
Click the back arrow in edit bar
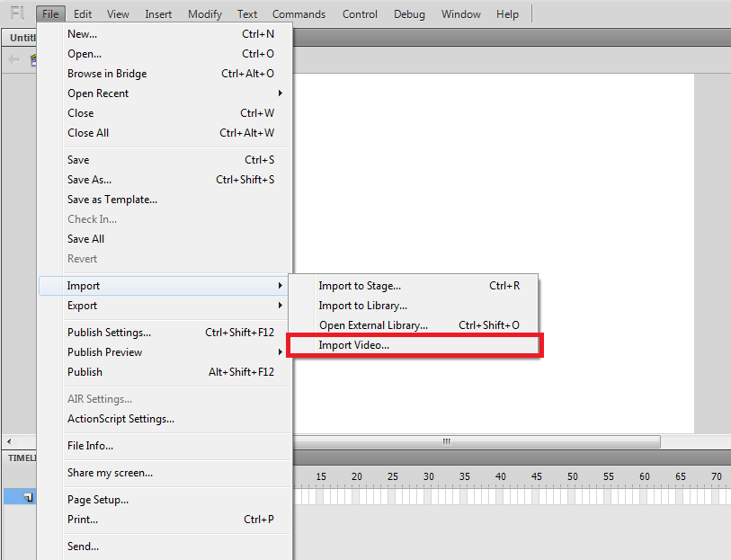[14, 59]
